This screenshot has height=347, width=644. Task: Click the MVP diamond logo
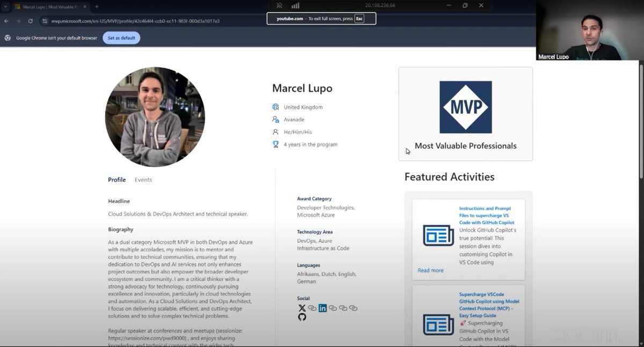[x=465, y=107]
